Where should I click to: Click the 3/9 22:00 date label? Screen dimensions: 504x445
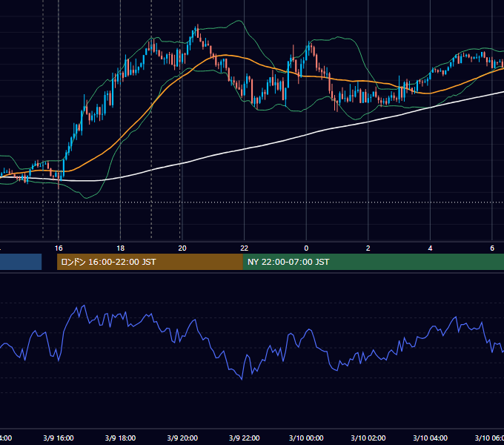245,438
